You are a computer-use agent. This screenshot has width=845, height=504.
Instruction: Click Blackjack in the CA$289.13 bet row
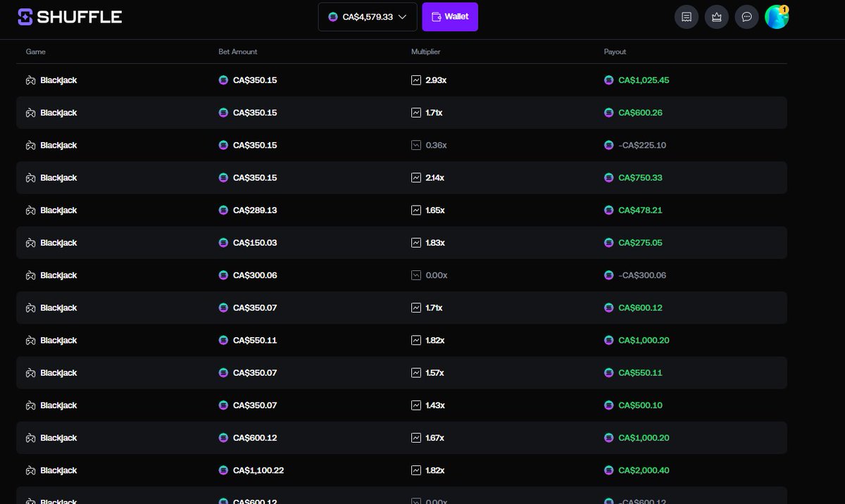[58, 210]
